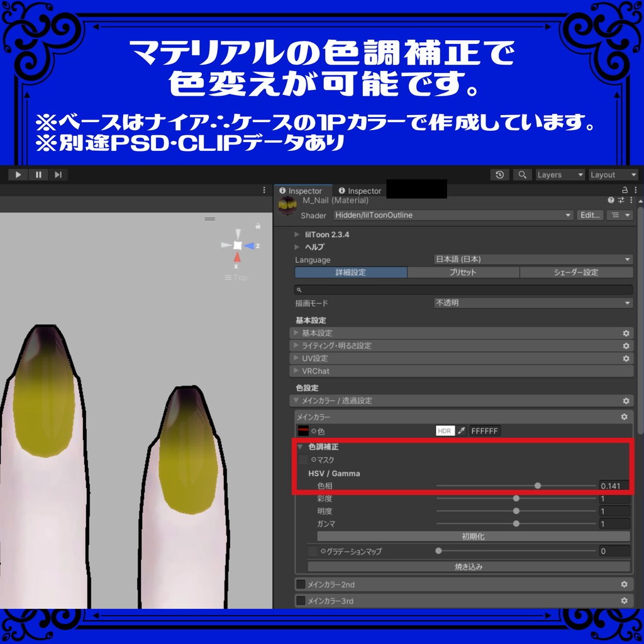Click the 焼き込み bake button
644x644 pixels.
pyautogui.click(x=469, y=567)
